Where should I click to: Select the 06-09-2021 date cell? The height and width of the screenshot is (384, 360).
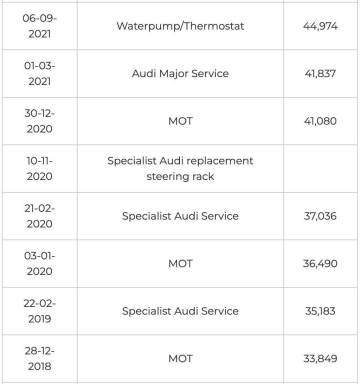40,26
